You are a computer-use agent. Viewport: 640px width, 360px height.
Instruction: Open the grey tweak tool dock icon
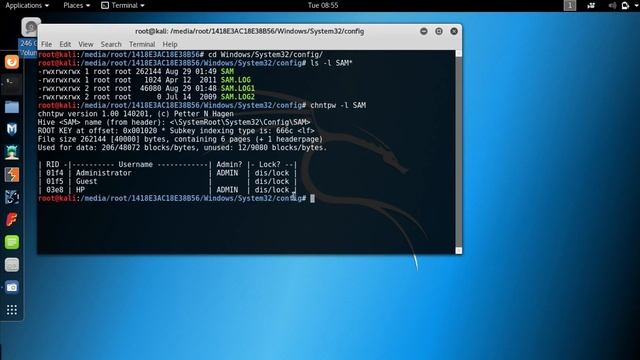pyautogui.click(x=12, y=265)
